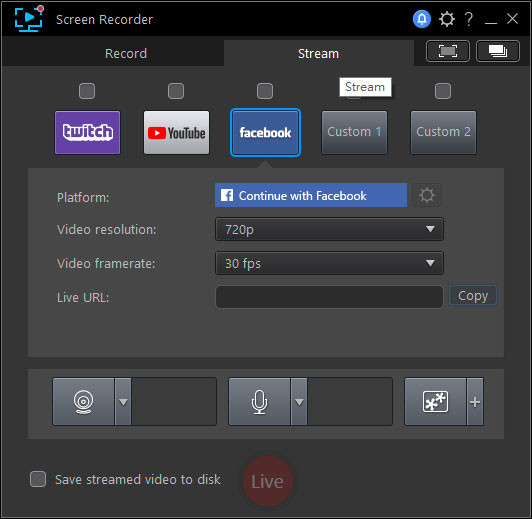Image resolution: width=532 pixels, height=519 pixels.
Task: Click the overlay image button
Action: [x=436, y=402]
